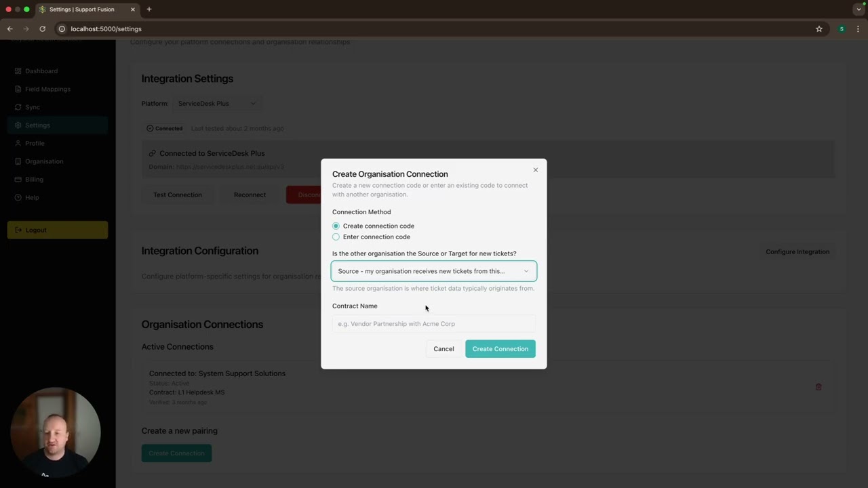Click the Field Mappings sidebar icon
The image size is (868, 488).
18,89
